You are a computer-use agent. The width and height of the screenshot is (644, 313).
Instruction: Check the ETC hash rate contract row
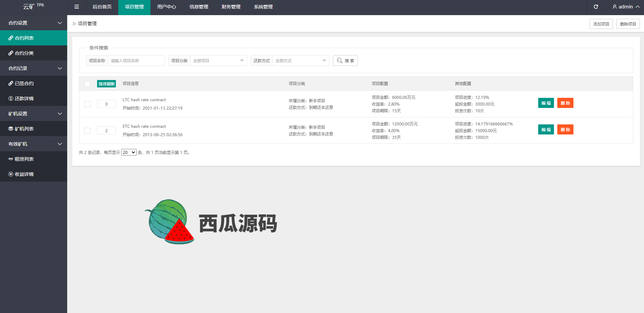pos(87,131)
